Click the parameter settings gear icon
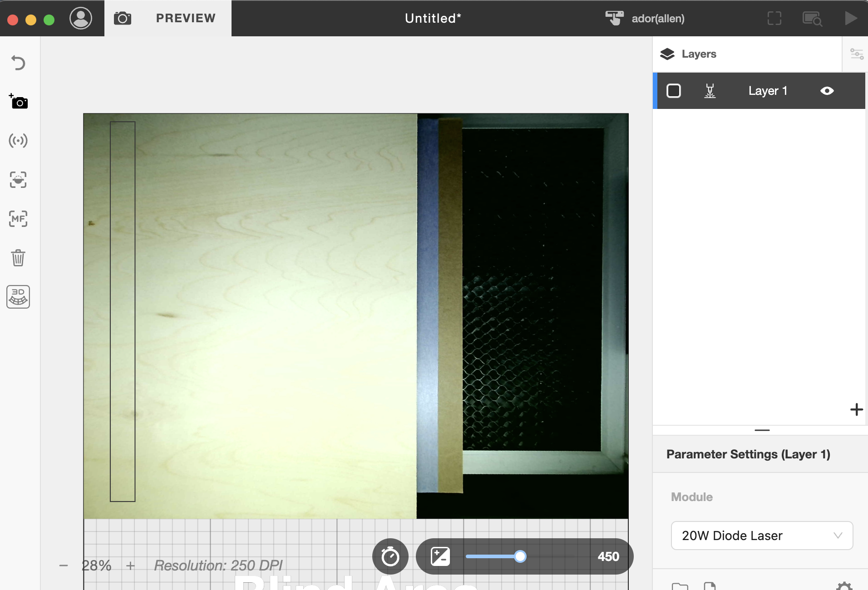 pos(844,586)
